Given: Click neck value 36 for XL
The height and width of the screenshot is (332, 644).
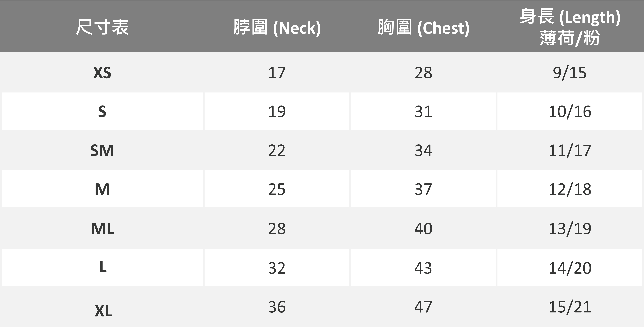Looking at the screenshot, I should (277, 307).
